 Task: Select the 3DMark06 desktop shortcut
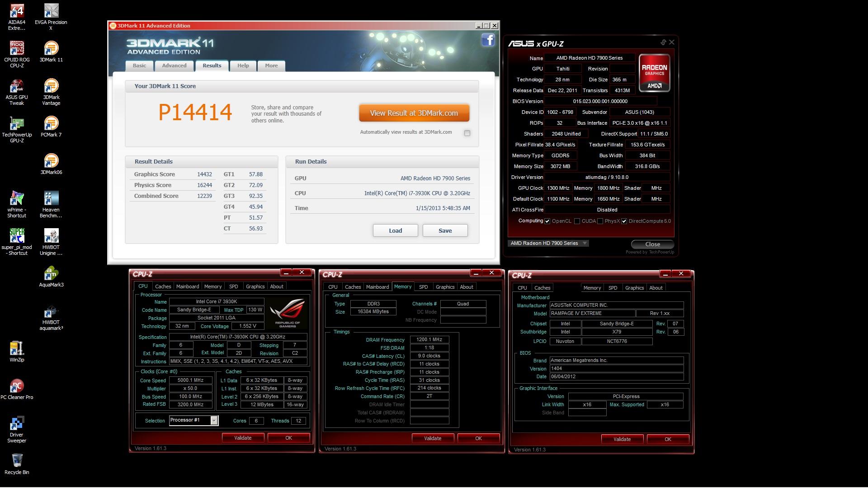click(51, 164)
